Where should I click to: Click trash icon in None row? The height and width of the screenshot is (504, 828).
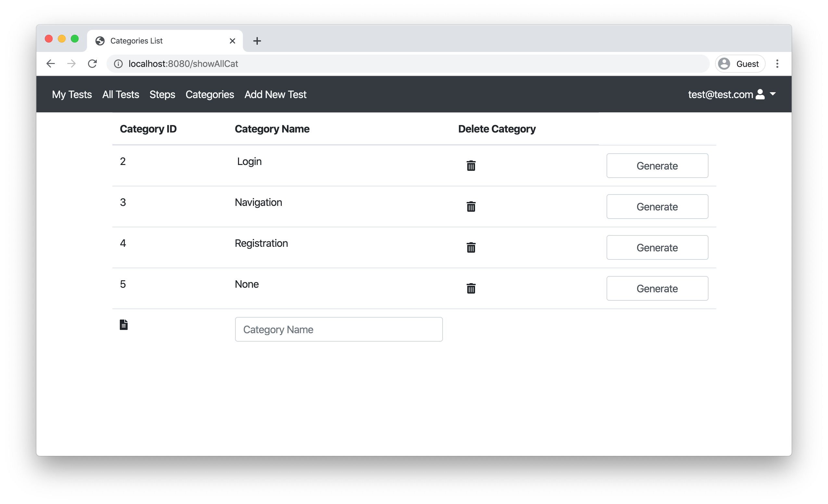coord(471,288)
